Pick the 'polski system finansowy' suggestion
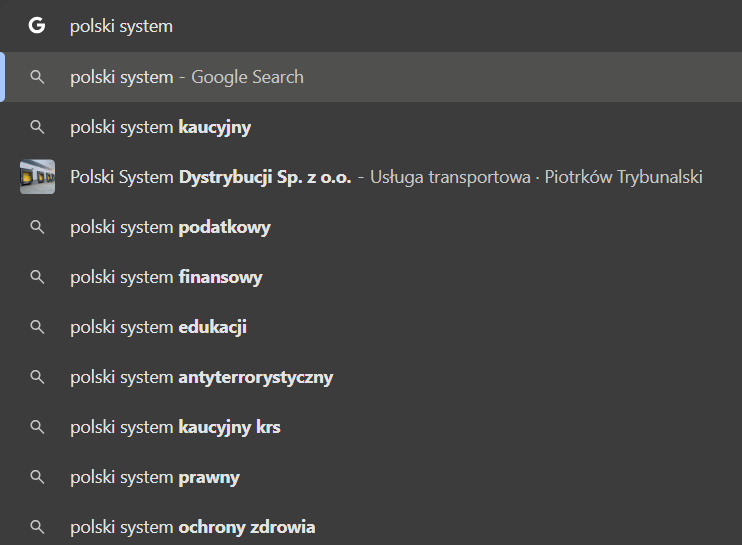 point(166,277)
